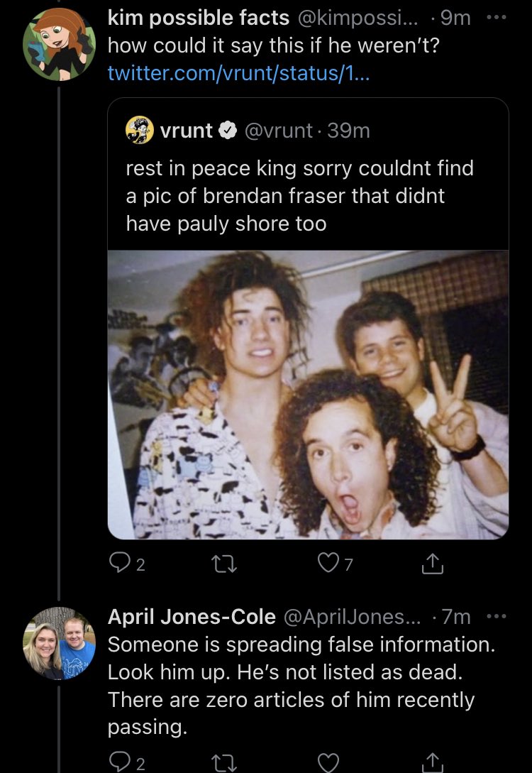Open the kim possible facts display name
This screenshot has height=773, width=532.
coord(199,18)
